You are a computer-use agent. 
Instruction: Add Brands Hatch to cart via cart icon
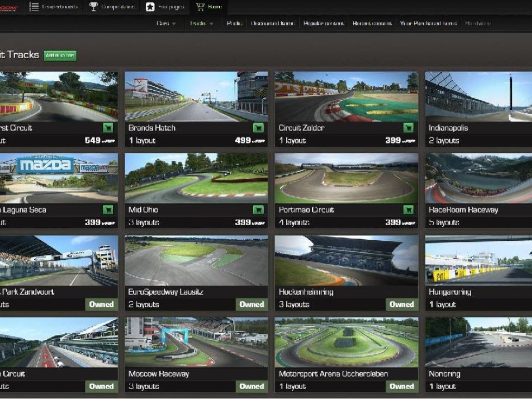tap(258, 128)
